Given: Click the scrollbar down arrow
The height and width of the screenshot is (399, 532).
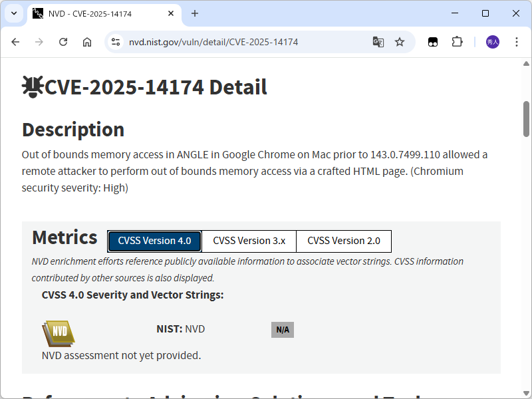Looking at the screenshot, I should click(526, 394).
